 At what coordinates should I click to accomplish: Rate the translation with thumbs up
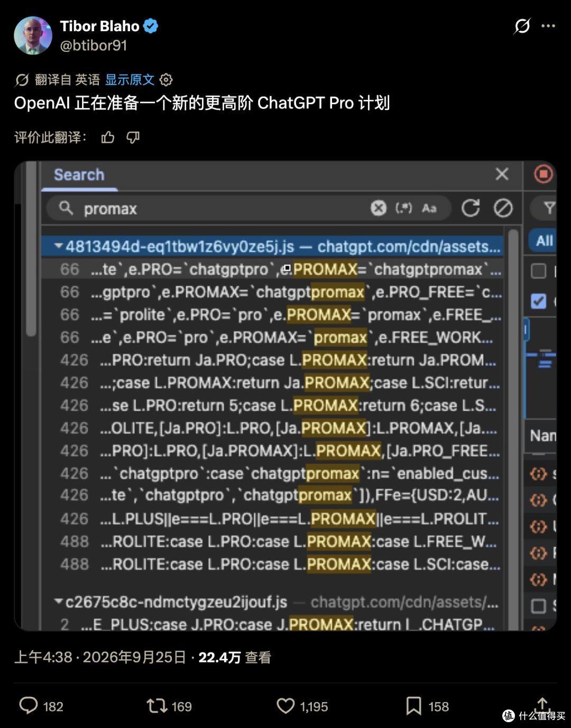tap(108, 138)
